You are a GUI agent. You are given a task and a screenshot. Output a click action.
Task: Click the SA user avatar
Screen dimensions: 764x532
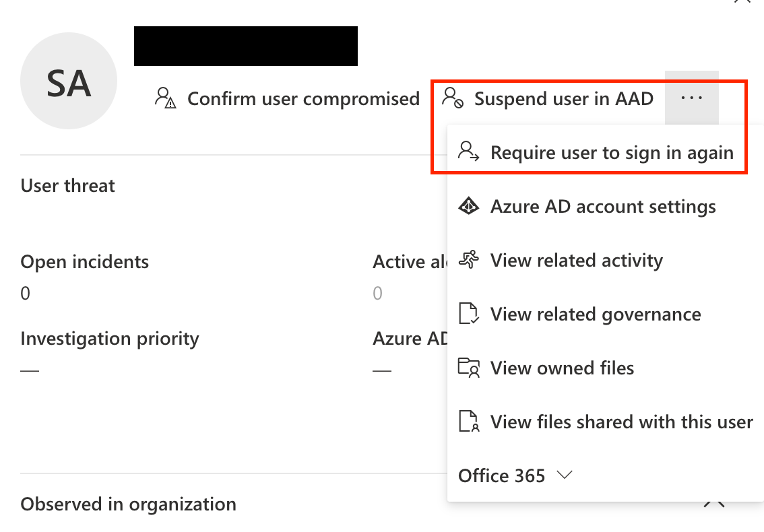click(x=69, y=81)
